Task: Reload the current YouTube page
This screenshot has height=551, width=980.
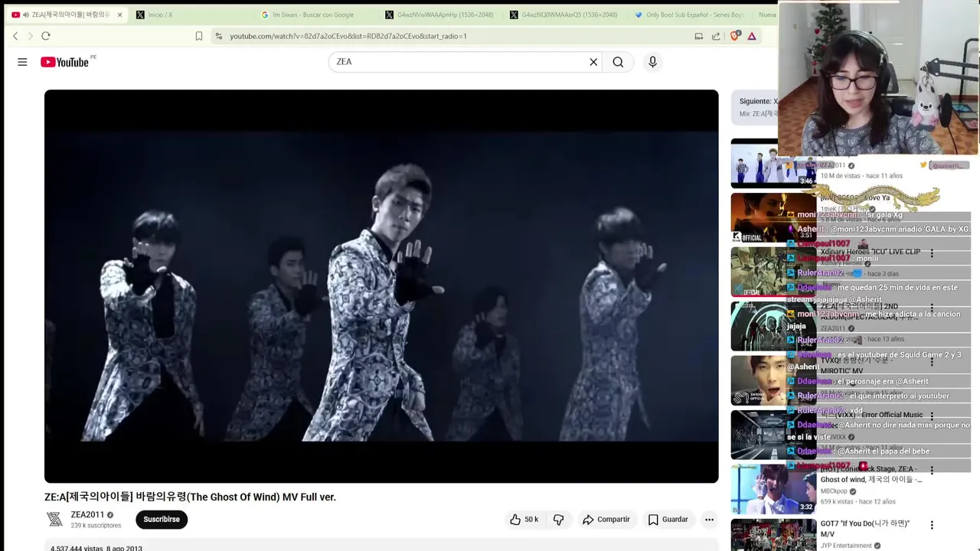Action: pyautogui.click(x=46, y=36)
